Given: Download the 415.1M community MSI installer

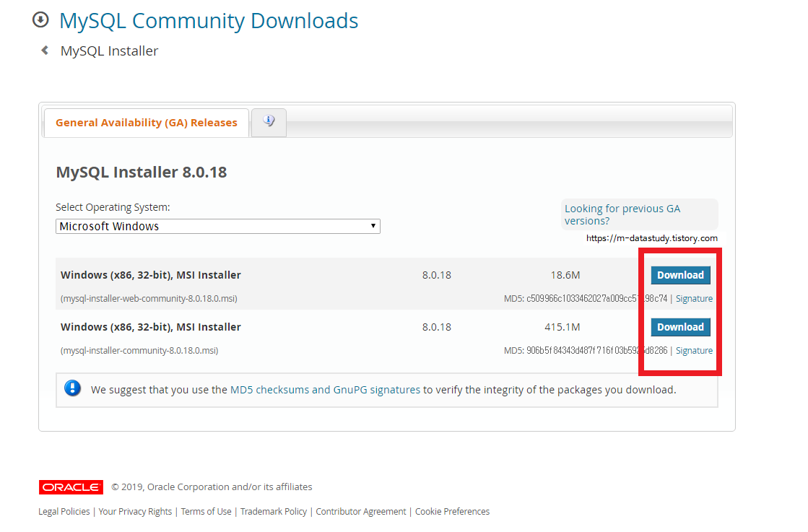Looking at the screenshot, I should (680, 327).
